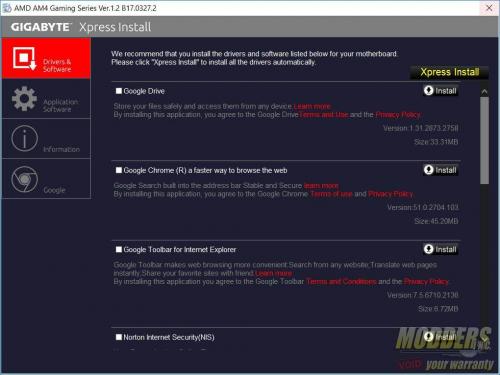Select the Norton Internet Security checkbox

pos(119,337)
